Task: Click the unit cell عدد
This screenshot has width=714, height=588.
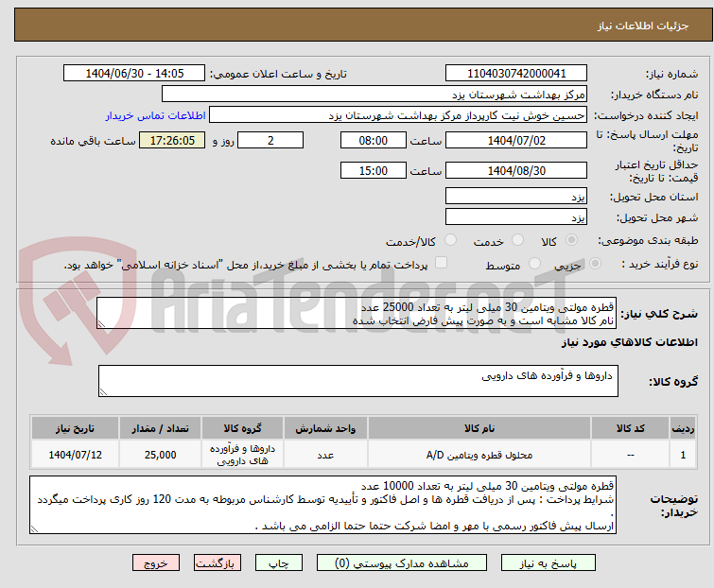Action: pos(325,455)
